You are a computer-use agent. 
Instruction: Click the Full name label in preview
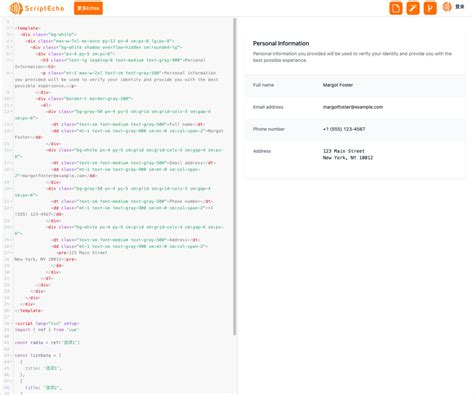click(263, 85)
